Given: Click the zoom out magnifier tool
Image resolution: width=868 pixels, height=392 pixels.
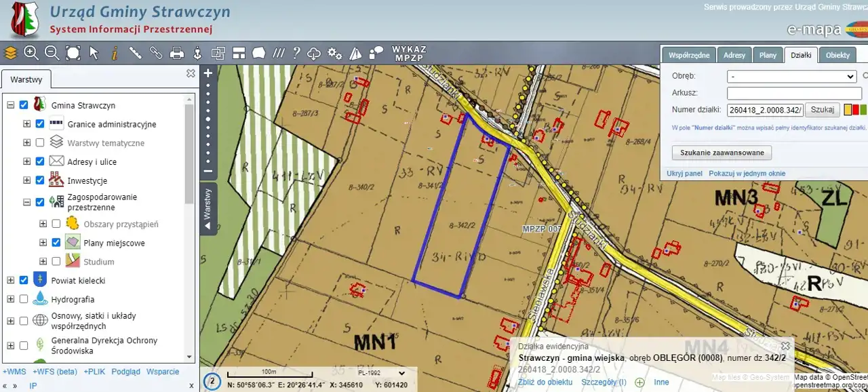Looking at the screenshot, I should tap(52, 53).
